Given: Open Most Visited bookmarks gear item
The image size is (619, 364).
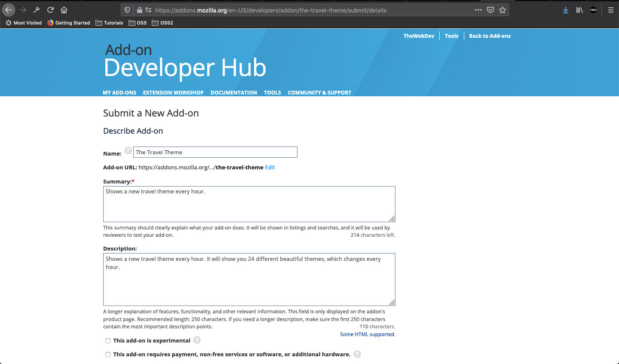Looking at the screenshot, I should 24,23.
